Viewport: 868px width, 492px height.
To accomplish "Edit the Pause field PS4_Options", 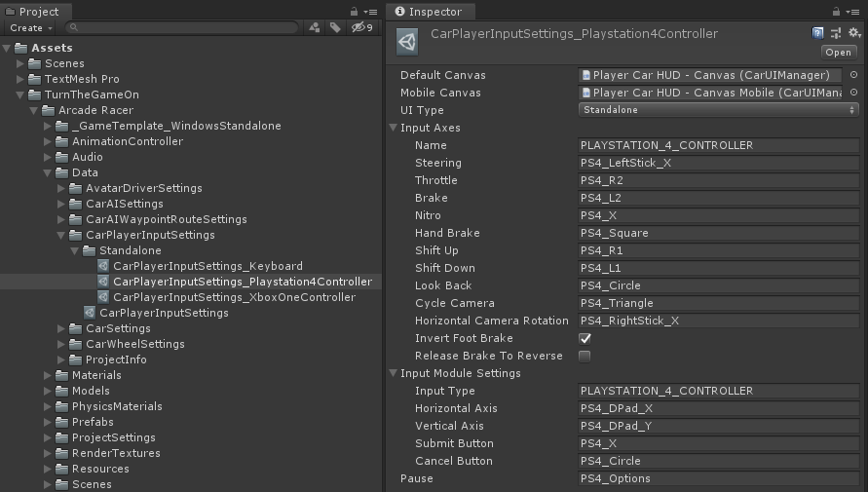I will tap(719, 478).
